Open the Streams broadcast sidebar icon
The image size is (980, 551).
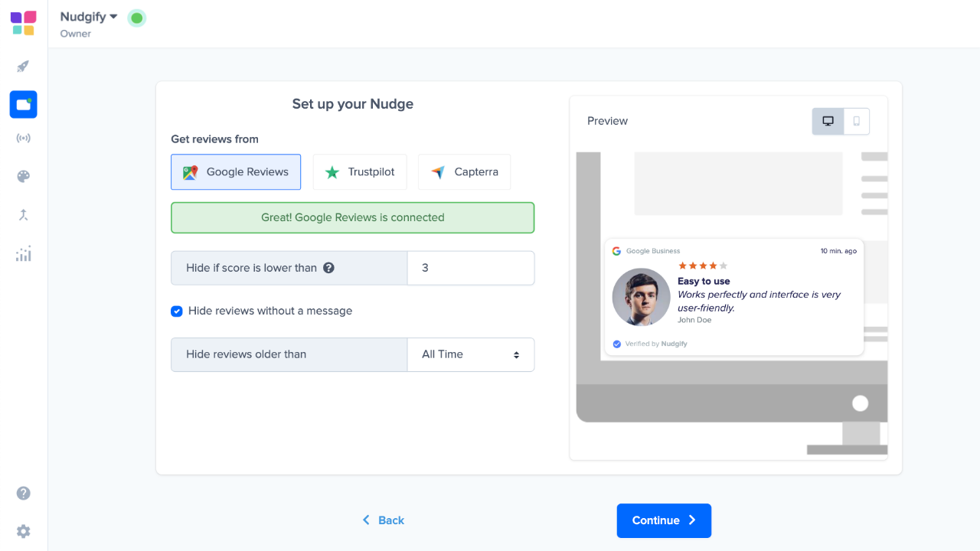(x=23, y=139)
